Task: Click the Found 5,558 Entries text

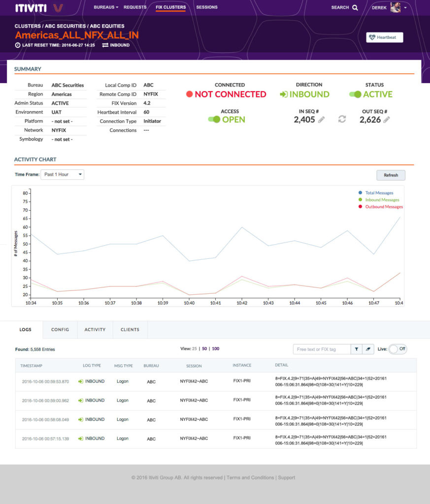Action: pyautogui.click(x=35, y=349)
